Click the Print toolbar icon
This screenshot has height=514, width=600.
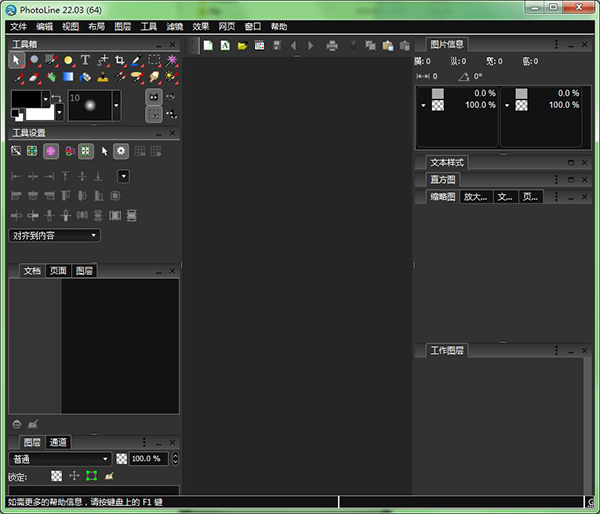click(332, 46)
